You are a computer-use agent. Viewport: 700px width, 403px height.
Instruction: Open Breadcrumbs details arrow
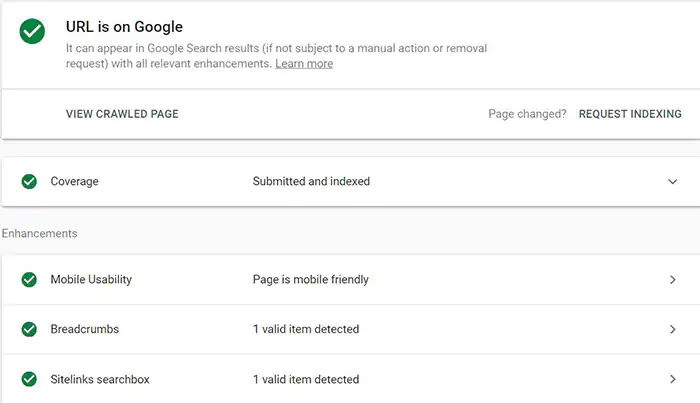point(673,329)
